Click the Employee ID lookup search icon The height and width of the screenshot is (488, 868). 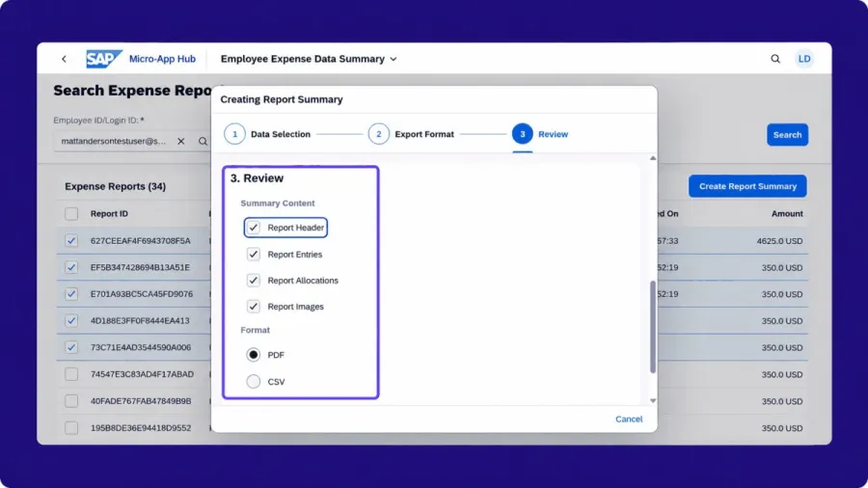[203, 141]
